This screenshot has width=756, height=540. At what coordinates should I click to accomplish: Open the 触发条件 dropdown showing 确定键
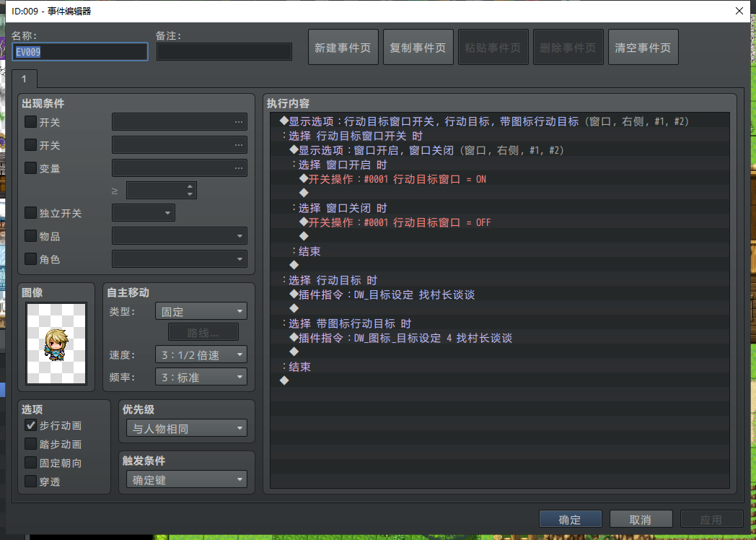coord(187,479)
